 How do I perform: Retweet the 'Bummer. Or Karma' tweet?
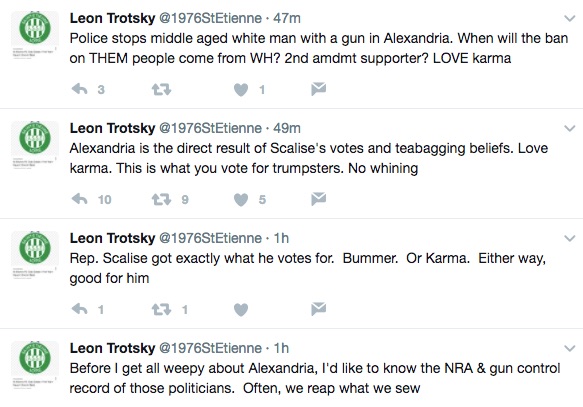(x=161, y=309)
